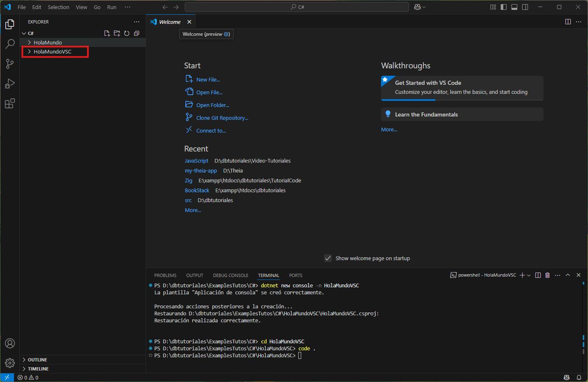Toggle the Primary Side Bar

pos(504,7)
